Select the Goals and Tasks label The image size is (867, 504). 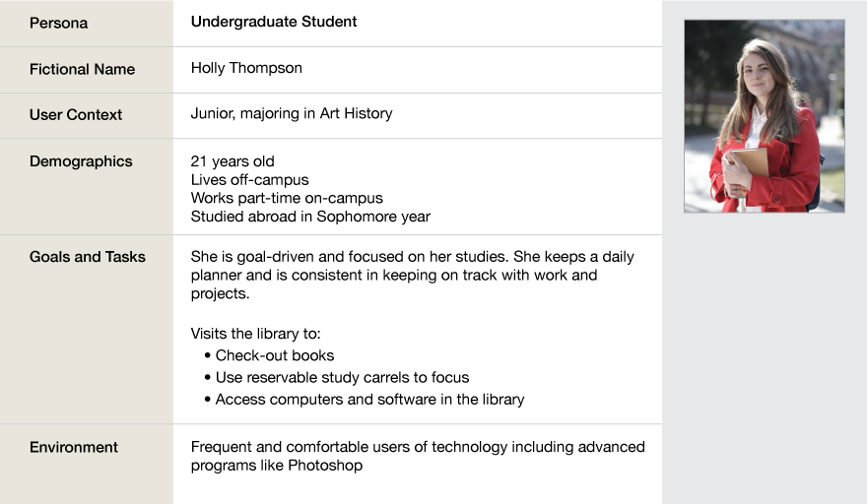coord(88,257)
